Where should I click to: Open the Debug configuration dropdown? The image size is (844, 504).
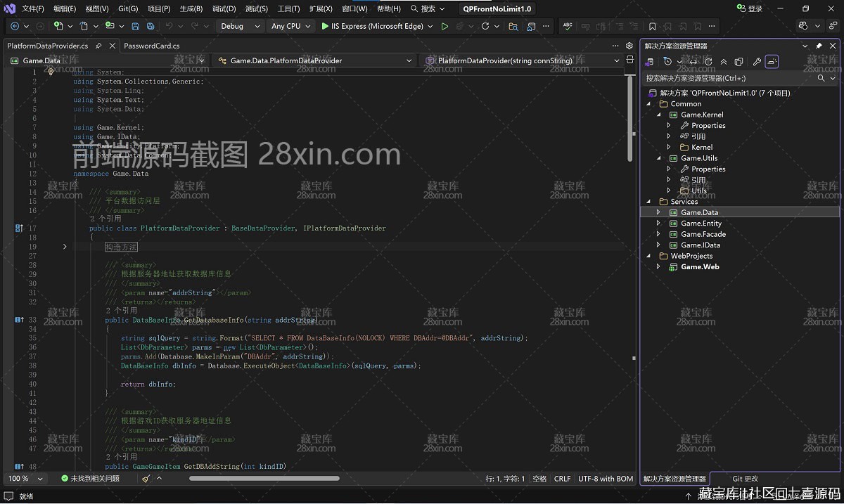click(x=239, y=26)
